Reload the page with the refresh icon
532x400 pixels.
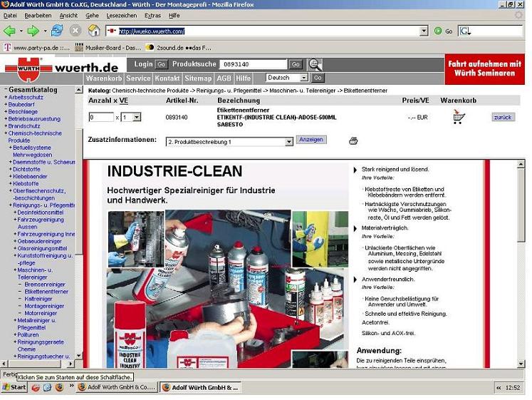57,31
